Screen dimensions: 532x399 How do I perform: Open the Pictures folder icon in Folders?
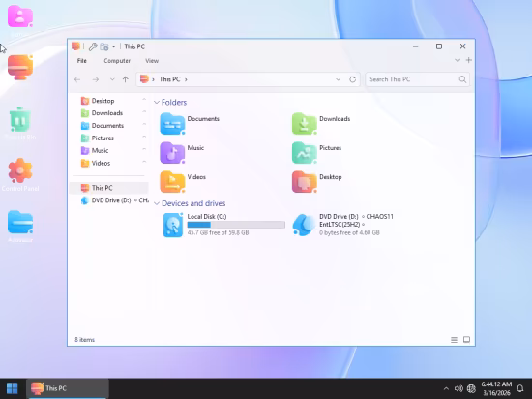point(305,153)
